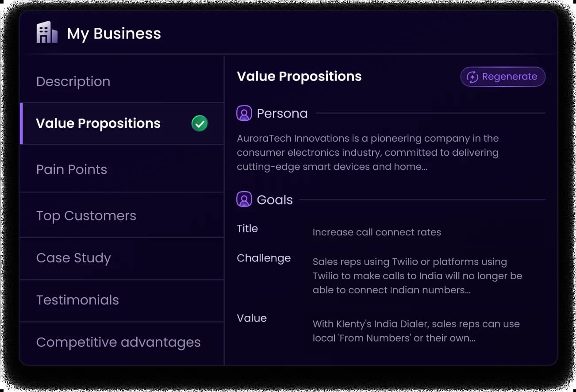576x392 pixels.
Task: Click the Value Propositions heading
Action: point(299,77)
